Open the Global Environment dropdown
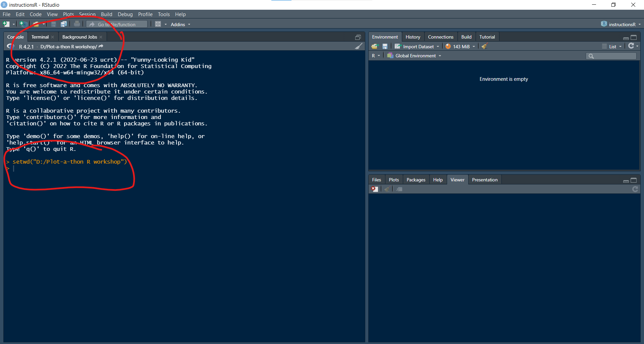The image size is (644, 344). point(414,56)
